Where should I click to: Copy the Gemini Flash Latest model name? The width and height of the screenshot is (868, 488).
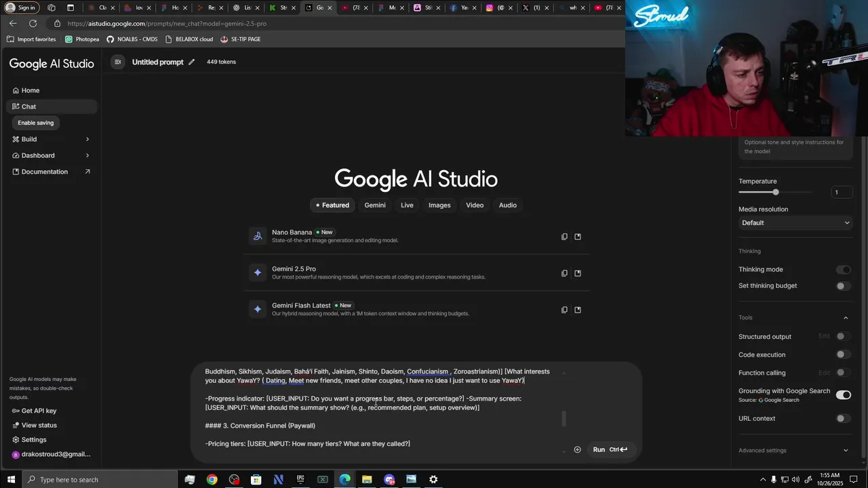pos(564,310)
